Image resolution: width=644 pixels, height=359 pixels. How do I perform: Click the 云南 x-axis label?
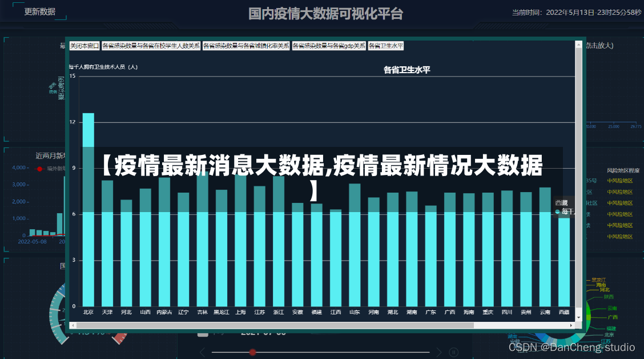pos(545,313)
